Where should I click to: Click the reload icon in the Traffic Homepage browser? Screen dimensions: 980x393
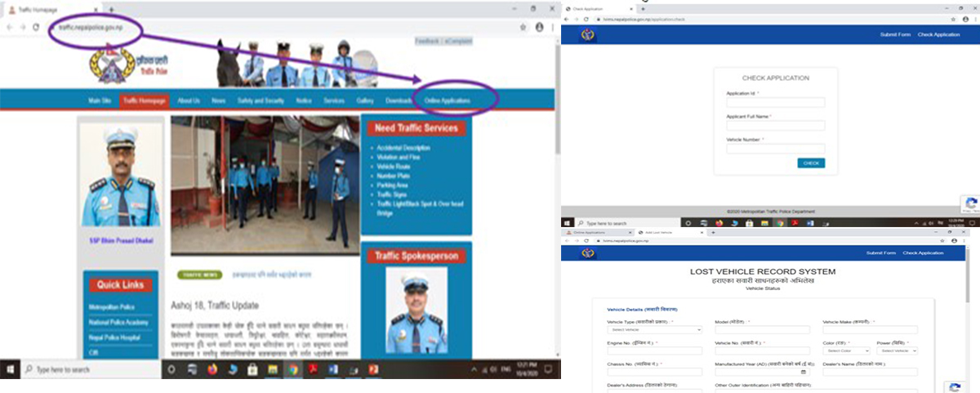pyautogui.click(x=36, y=27)
